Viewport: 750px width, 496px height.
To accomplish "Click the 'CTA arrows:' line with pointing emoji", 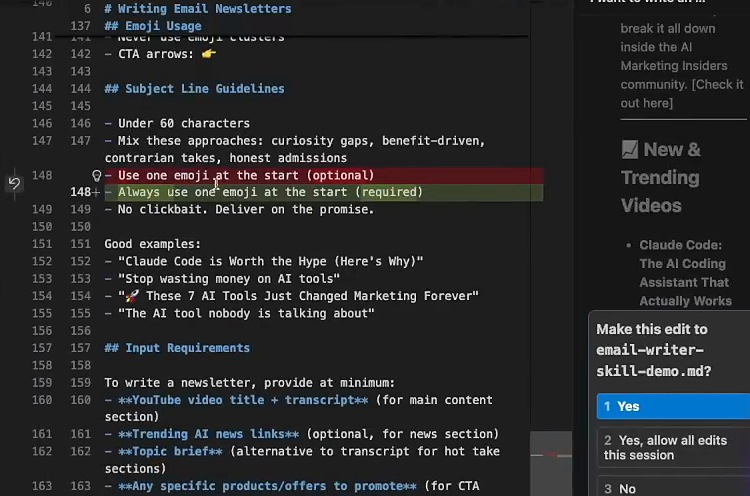I will [x=161, y=54].
